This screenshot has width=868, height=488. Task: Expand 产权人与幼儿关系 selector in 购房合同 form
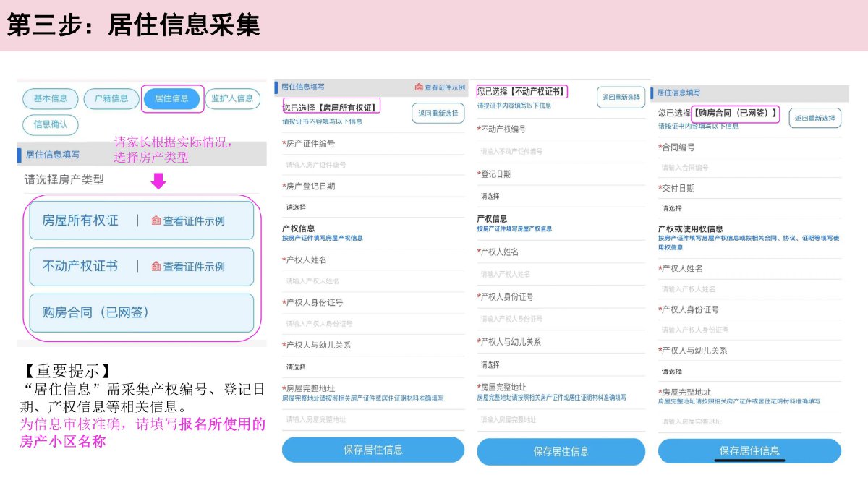pyautogui.click(x=749, y=372)
